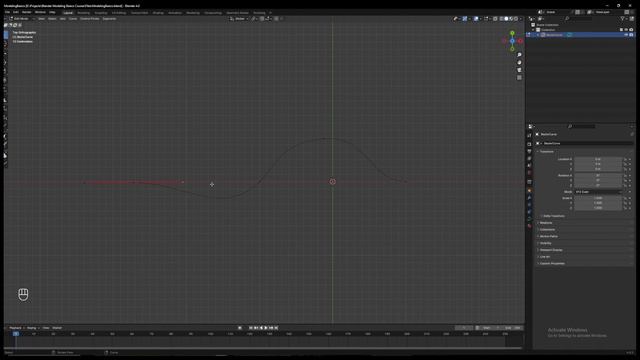This screenshot has width=640, height=360.
Task: Click the current frame marker on timeline
Action: [16, 334]
